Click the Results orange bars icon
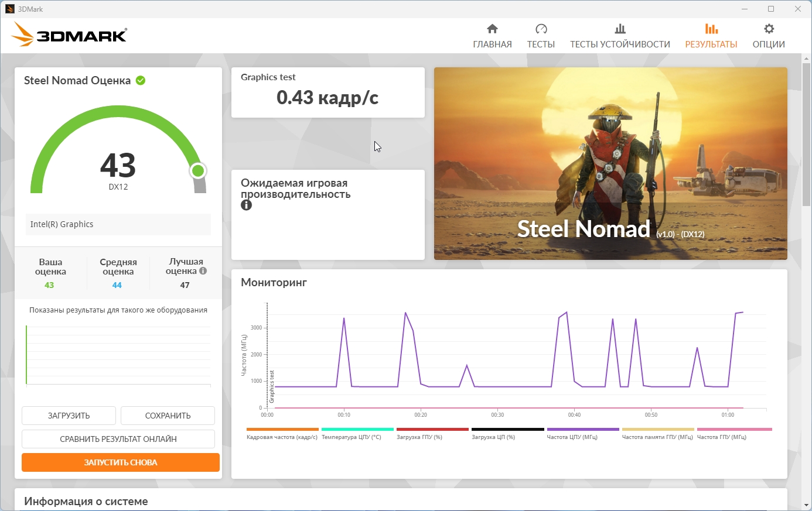Image resolution: width=812 pixels, height=511 pixels. [x=711, y=29]
